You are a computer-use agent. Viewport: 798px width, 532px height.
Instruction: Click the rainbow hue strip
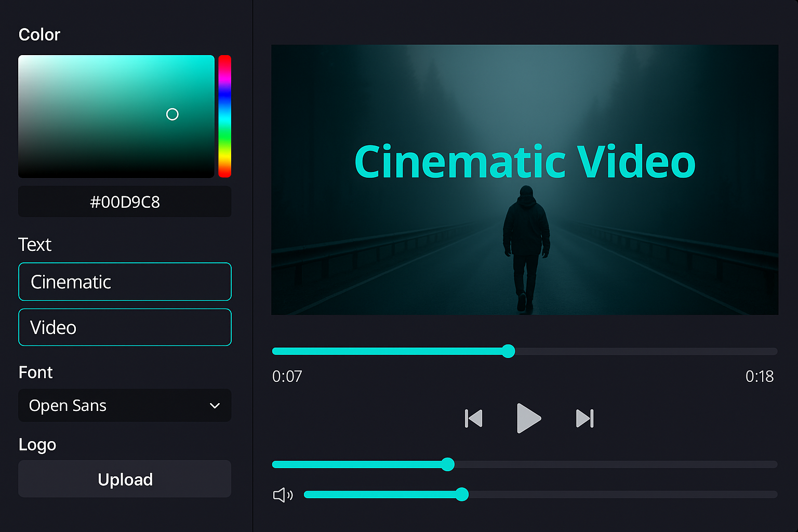click(224, 116)
